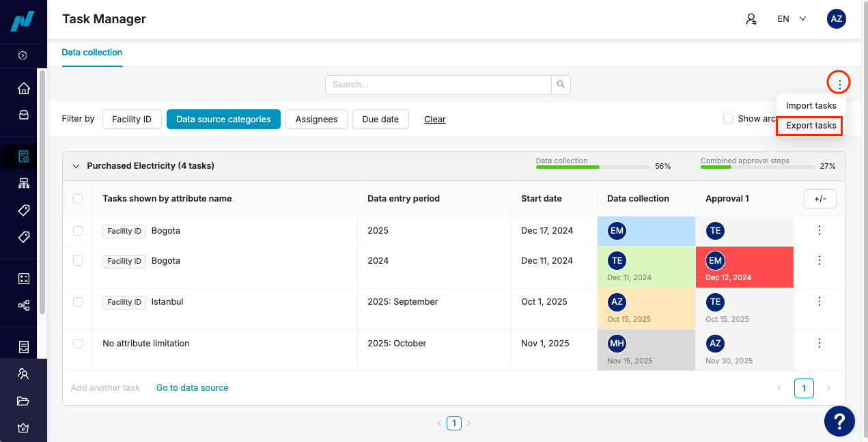
Task: Open the organization hierarchy icon in the sidebar
Action: [24, 183]
